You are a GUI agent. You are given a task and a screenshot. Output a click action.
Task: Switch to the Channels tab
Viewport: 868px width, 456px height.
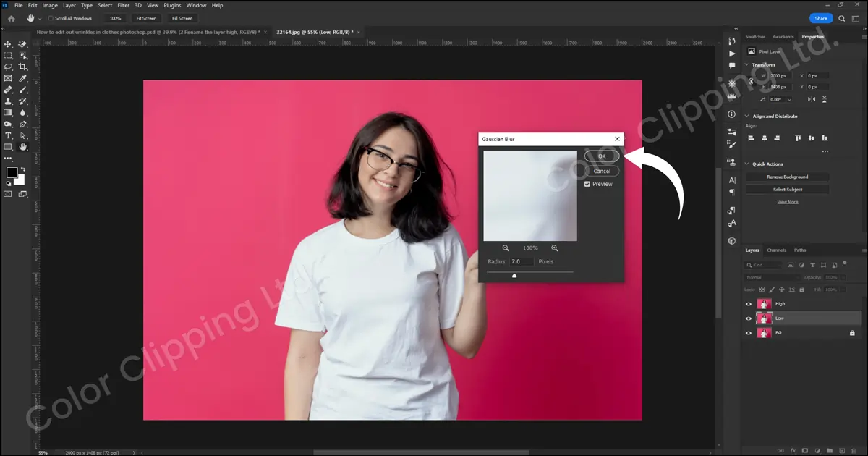(776, 250)
